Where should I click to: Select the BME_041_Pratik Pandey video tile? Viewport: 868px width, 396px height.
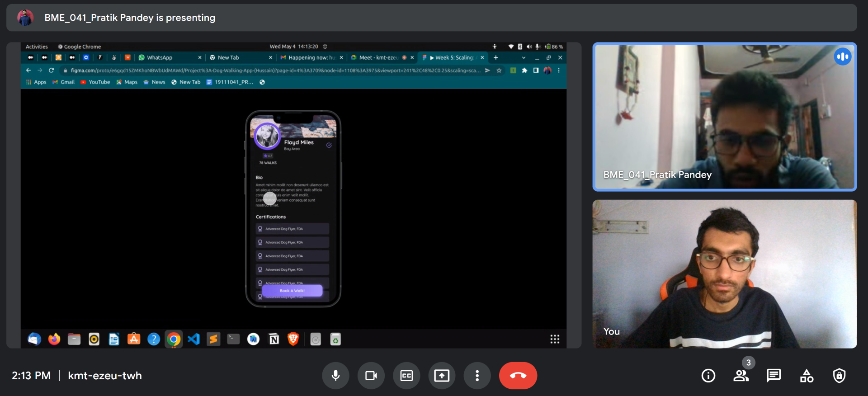[x=725, y=117]
